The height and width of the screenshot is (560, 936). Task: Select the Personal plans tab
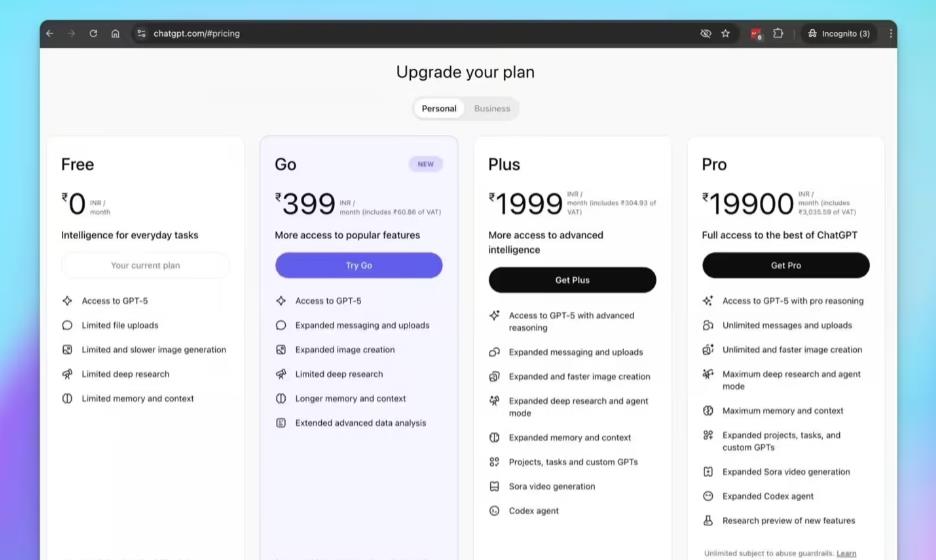(439, 109)
